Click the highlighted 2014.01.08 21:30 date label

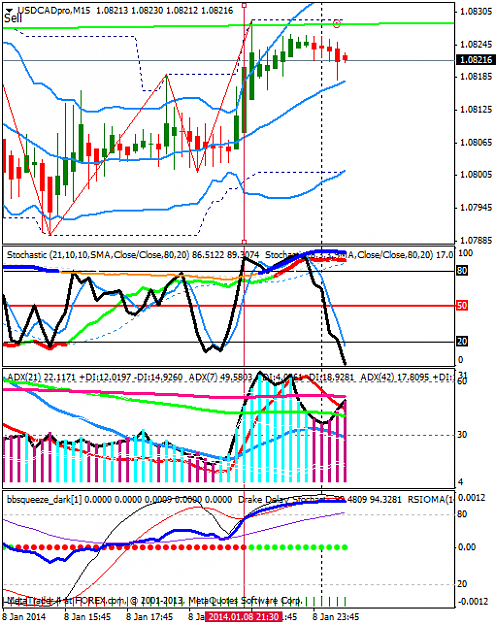point(244,617)
